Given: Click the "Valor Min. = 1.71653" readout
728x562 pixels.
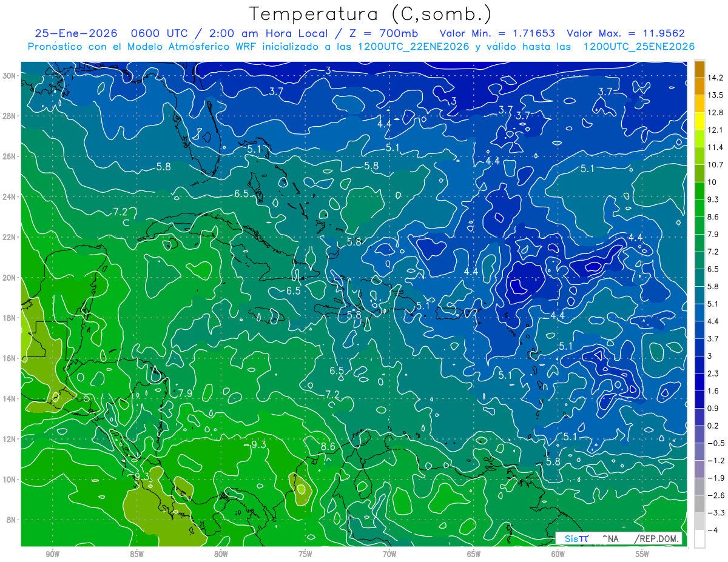Looking at the screenshot, I should 497,33.
